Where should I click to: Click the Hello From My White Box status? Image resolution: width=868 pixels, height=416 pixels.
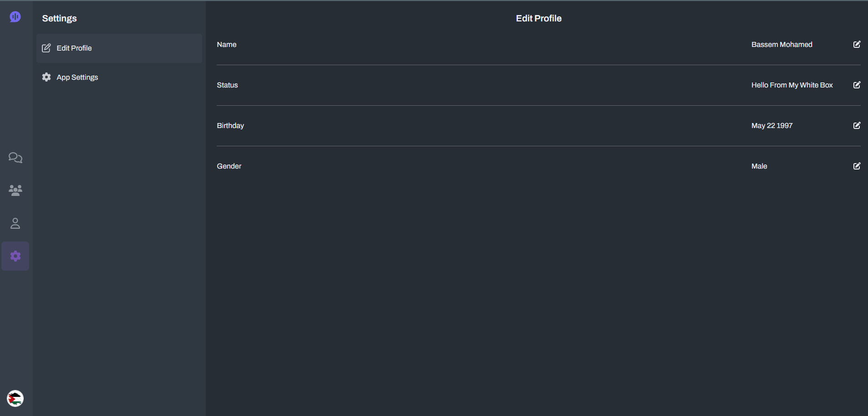[x=792, y=85]
